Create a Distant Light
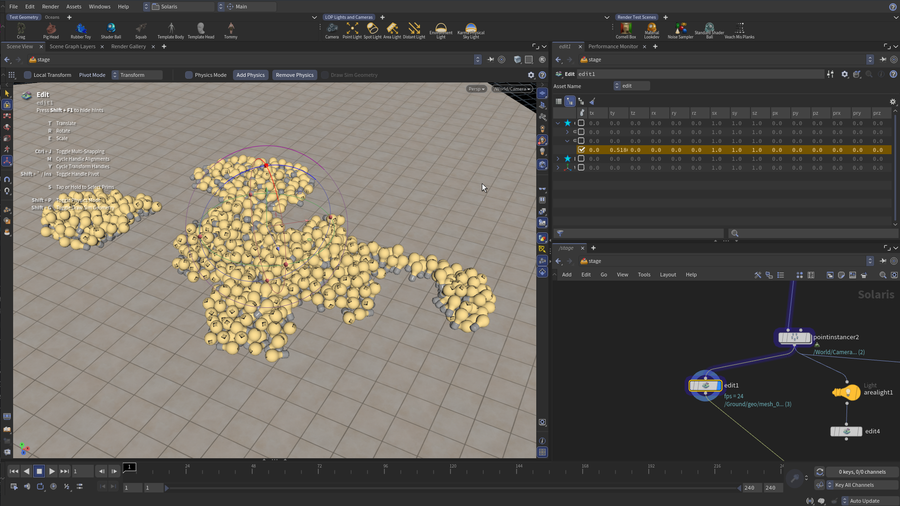Image resolution: width=900 pixels, height=506 pixels. [414, 30]
